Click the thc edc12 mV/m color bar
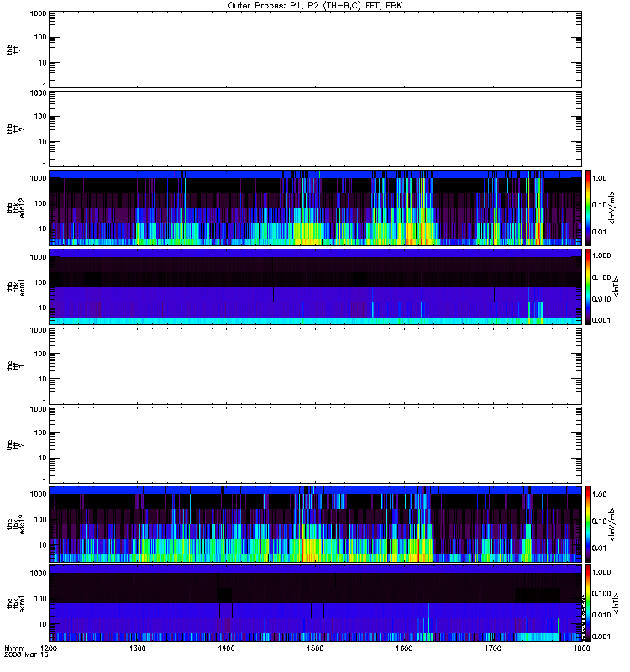630x672 pixels. pos(588,524)
